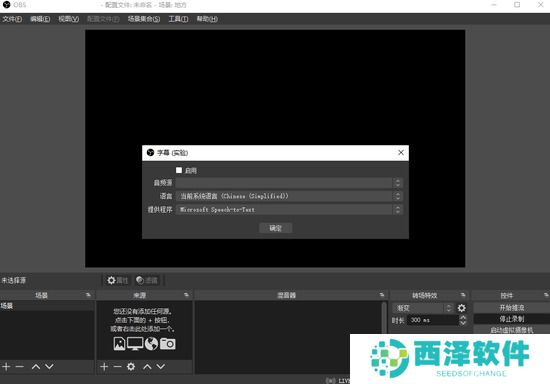Image resolution: width=550 pixels, height=384 pixels.
Task: Enable the 启用 captions checkbox
Action: click(x=179, y=170)
